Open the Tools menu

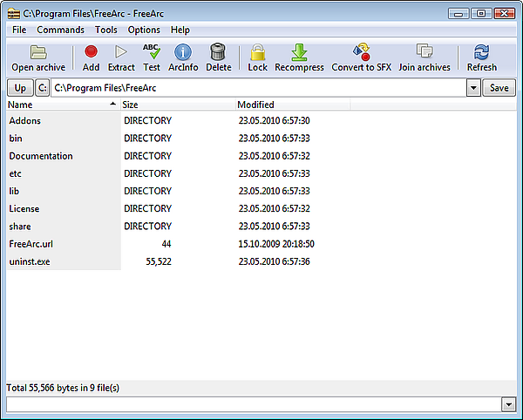click(106, 30)
